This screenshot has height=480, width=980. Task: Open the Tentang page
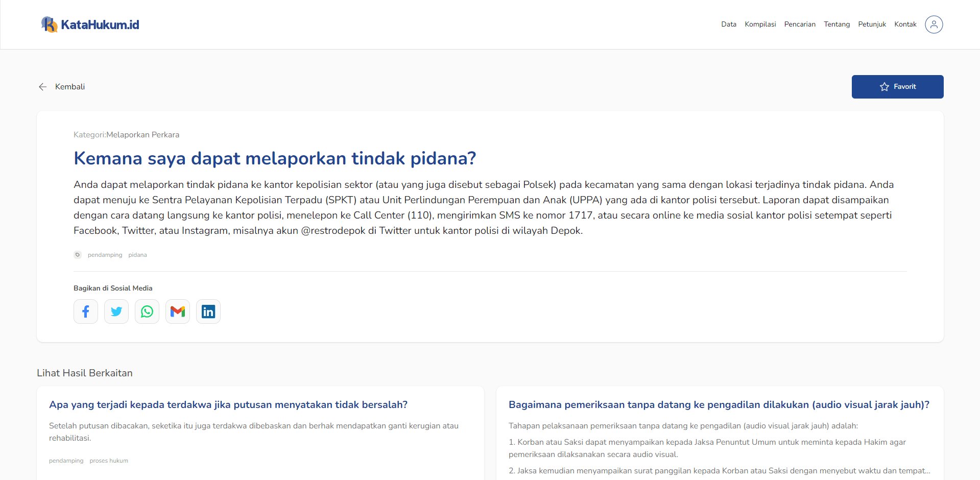pyautogui.click(x=836, y=25)
